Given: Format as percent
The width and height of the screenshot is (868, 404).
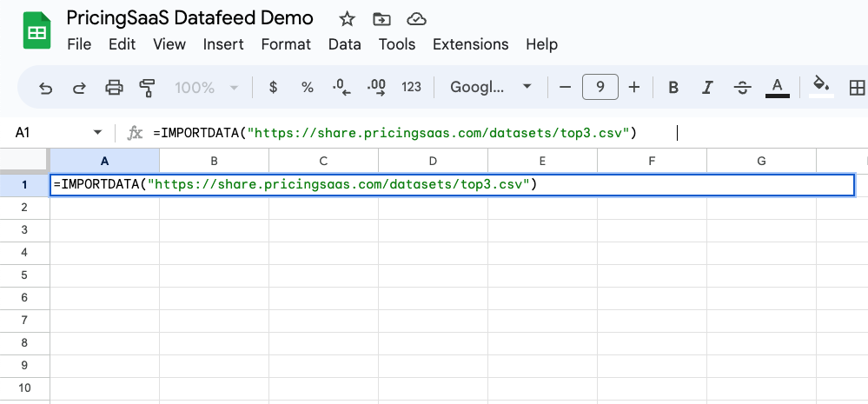Looking at the screenshot, I should [x=308, y=87].
